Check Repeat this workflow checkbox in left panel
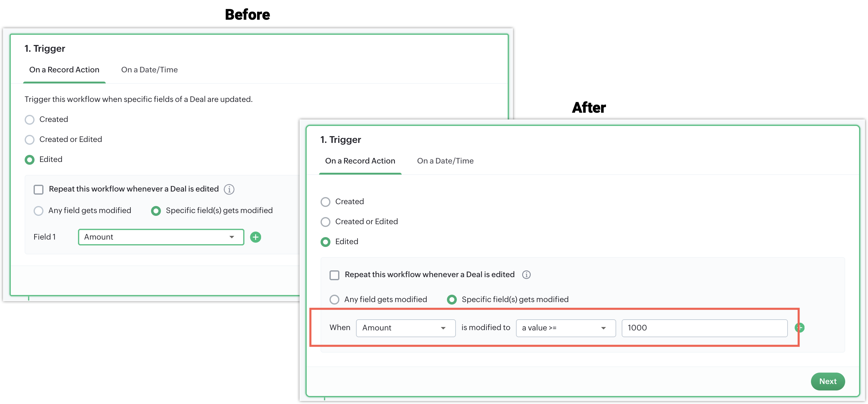Screen dimensions: 868x404 pos(39,190)
